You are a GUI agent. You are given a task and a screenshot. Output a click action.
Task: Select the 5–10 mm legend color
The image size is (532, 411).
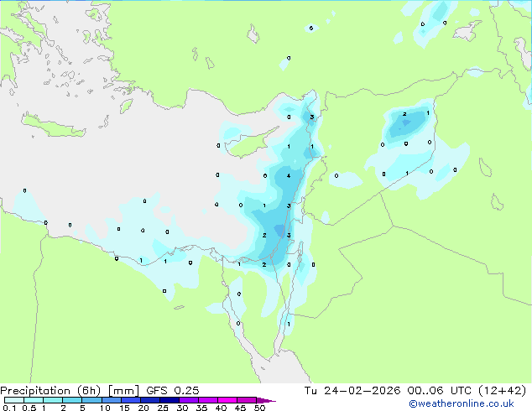click(91, 400)
